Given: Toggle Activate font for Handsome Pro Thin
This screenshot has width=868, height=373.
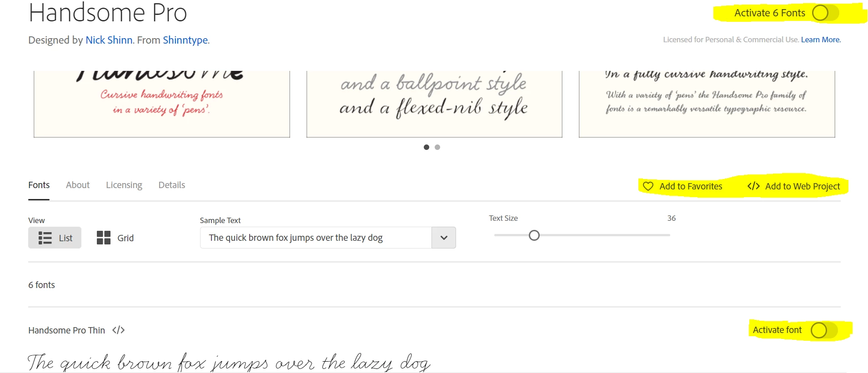Looking at the screenshot, I should (824, 330).
